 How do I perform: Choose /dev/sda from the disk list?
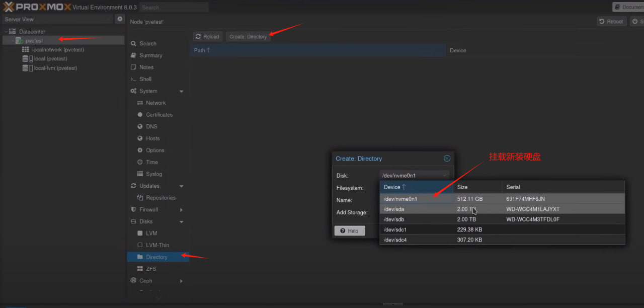click(394, 209)
